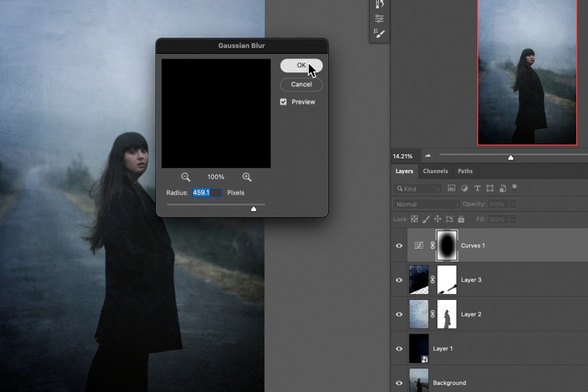The image size is (588, 392).
Task: Open the Kind filter dropdown
Action: [418, 189]
